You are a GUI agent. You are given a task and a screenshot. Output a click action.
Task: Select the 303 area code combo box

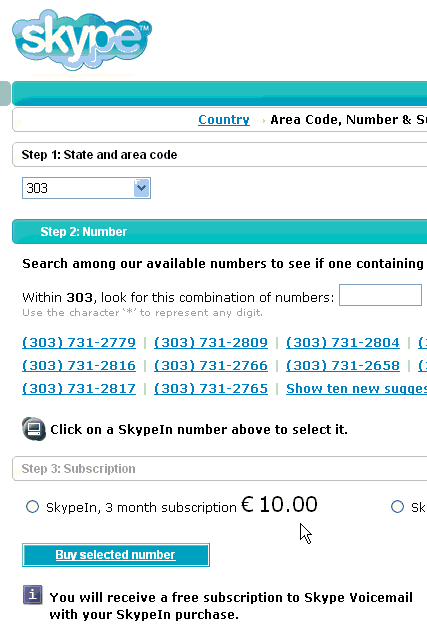[87, 188]
